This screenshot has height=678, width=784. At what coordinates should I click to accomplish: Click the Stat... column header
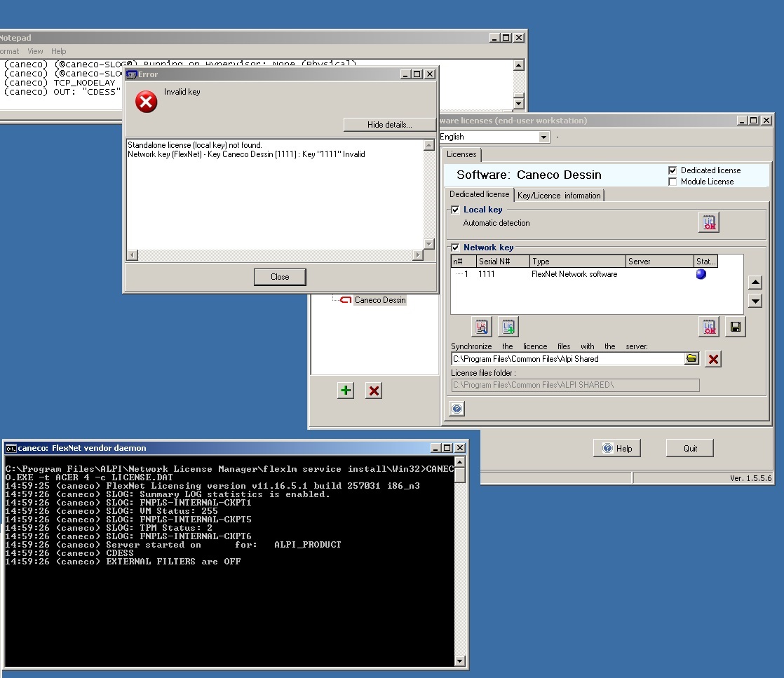tap(706, 261)
